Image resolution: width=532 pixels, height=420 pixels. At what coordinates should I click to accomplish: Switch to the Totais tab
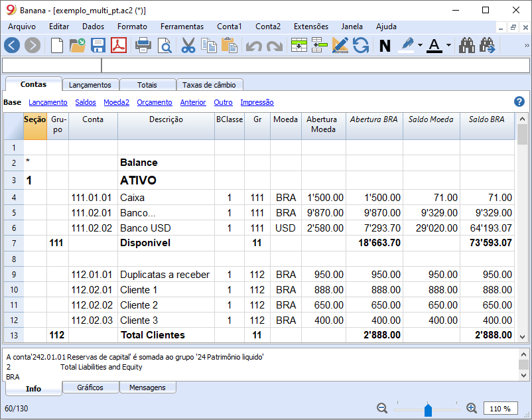pos(147,85)
